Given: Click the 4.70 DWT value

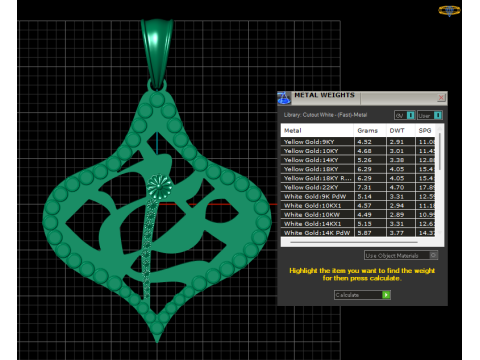Looking at the screenshot, I should pos(397,187).
